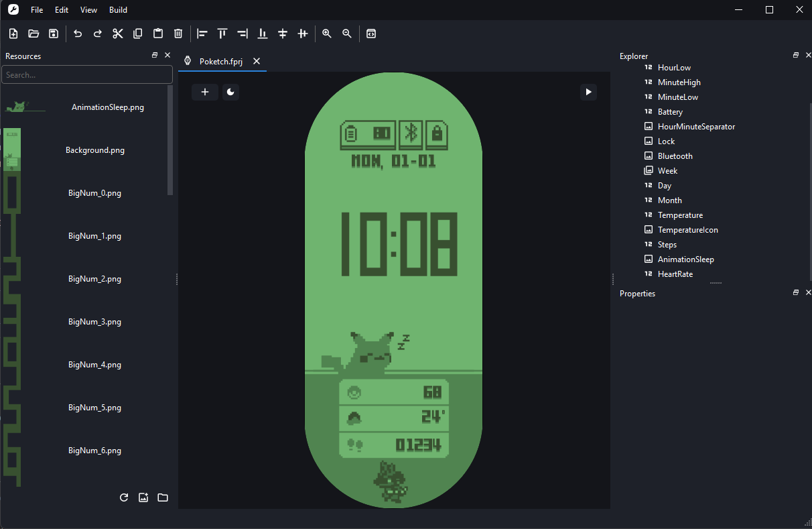Screen dimensions: 812x529
Task: Click the Save toolbar icon
Action: [54, 34]
